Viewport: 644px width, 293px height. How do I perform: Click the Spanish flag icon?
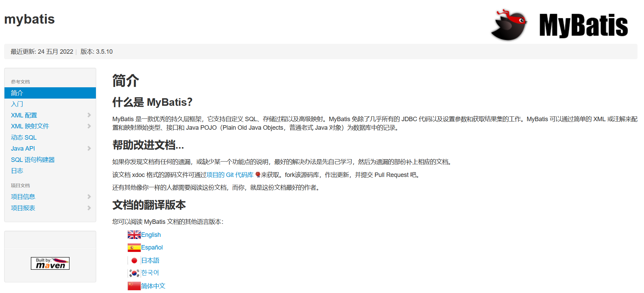(134, 247)
